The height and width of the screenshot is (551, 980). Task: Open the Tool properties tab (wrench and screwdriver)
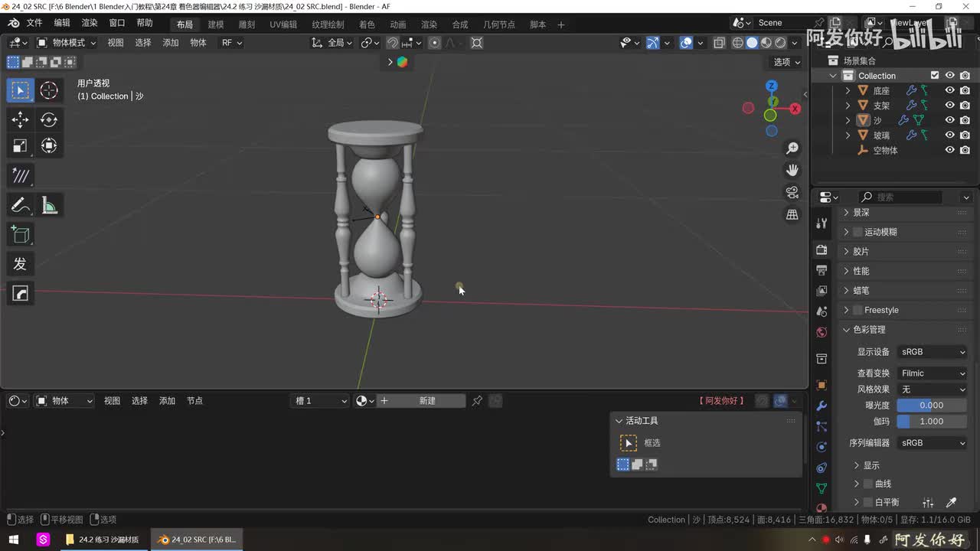click(x=822, y=223)
